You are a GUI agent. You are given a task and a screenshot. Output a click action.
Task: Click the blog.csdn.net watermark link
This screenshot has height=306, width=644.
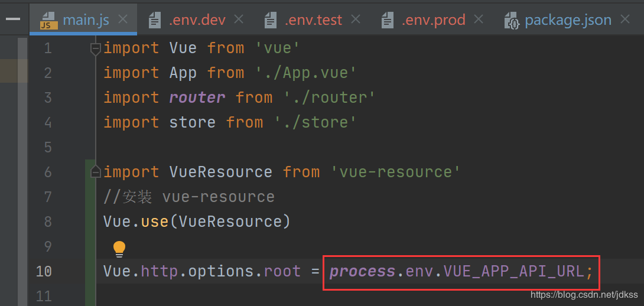click(x=584, y=295)
